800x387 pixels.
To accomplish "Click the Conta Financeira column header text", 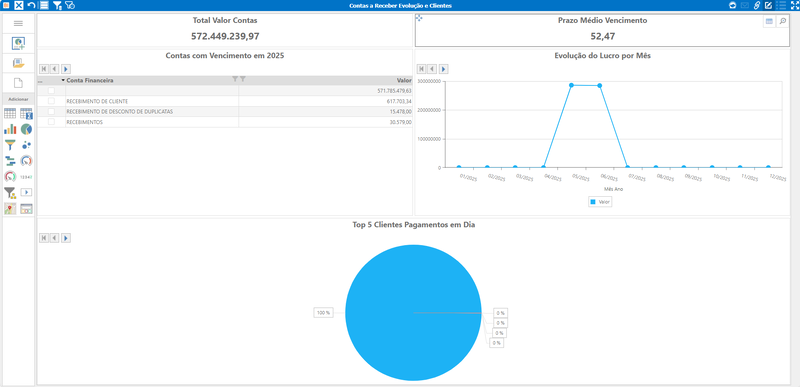I will coord(90,81).
